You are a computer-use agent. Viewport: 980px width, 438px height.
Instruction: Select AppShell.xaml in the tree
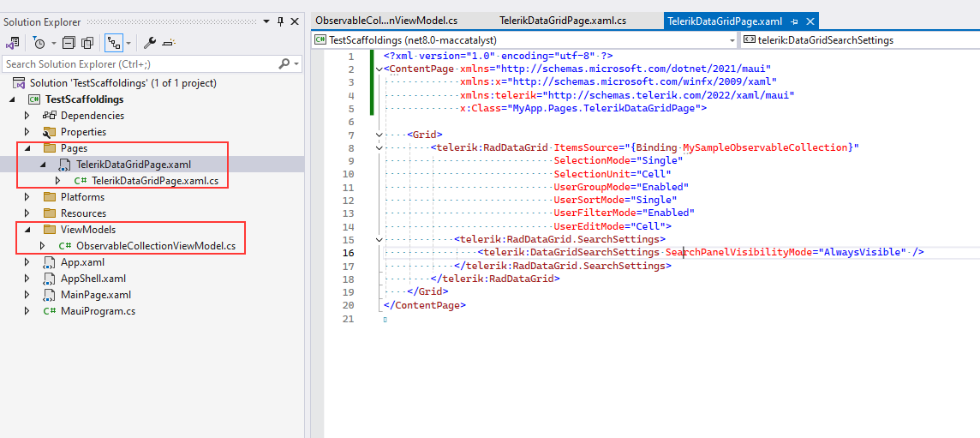pyautogui.click(x=93, y=279)
